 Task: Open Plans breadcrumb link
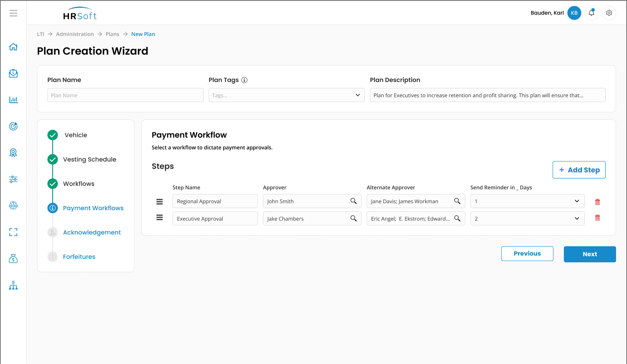pos(112,34)
